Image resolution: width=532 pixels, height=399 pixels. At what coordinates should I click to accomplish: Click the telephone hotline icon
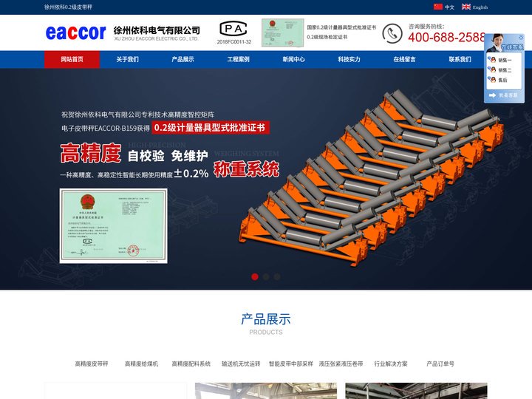[x=392, y=33]
